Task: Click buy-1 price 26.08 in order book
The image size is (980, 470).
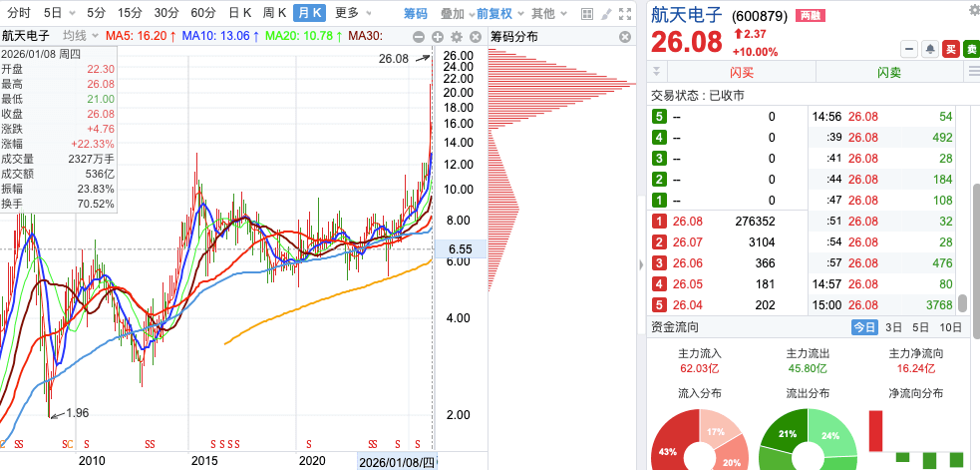Action: [x=688, y=221]
